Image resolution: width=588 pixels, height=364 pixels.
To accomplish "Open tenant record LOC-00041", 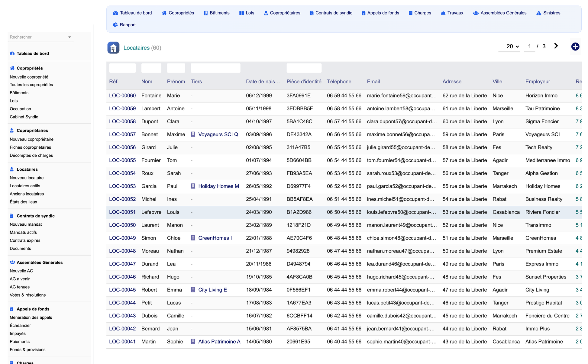I will click(x=122, y=342).
